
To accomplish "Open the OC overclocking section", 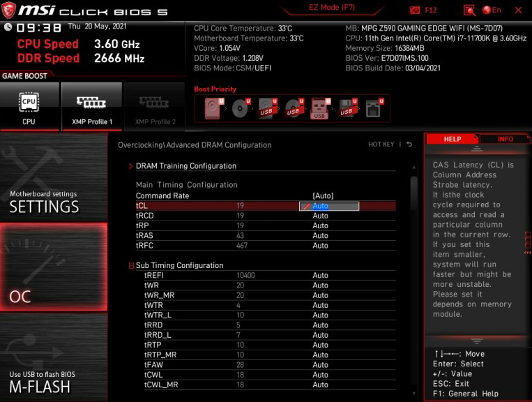I will pos(54,267).
